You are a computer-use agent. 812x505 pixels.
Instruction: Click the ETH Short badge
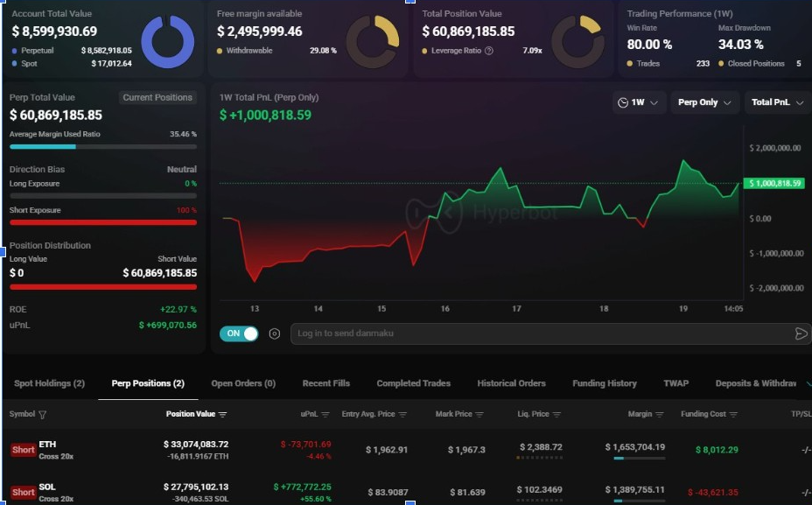[24, 450]
